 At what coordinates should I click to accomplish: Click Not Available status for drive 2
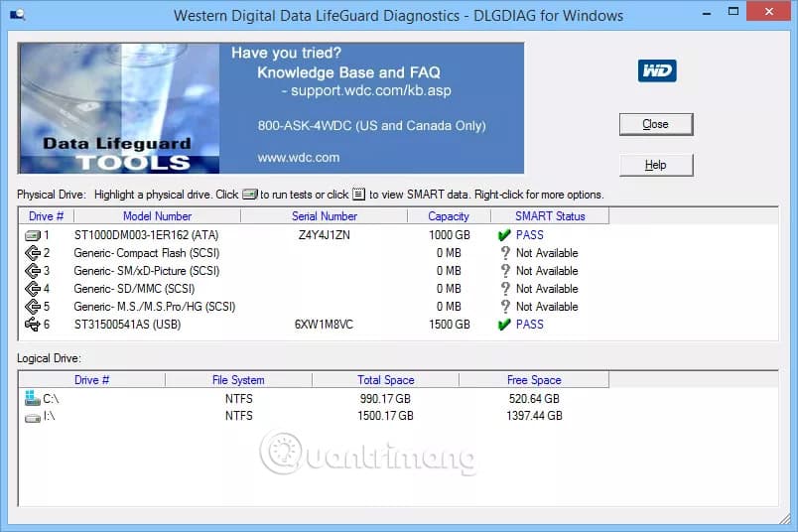tap(547, 253)
